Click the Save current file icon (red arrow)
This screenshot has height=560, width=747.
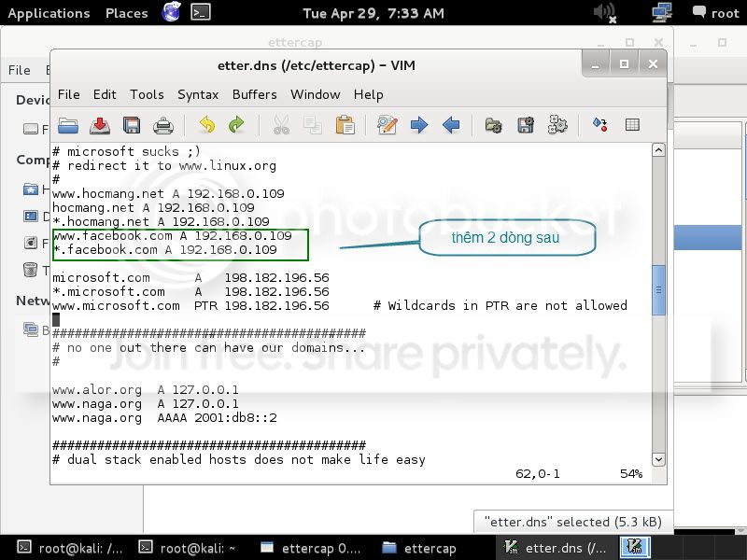(100, 126)
